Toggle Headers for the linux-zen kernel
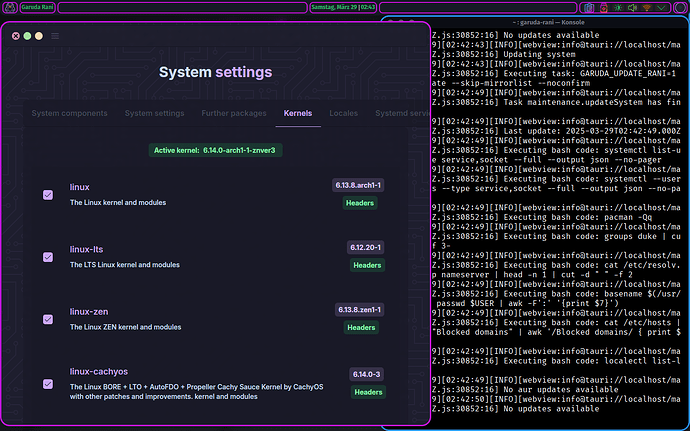 coord(361,327)
